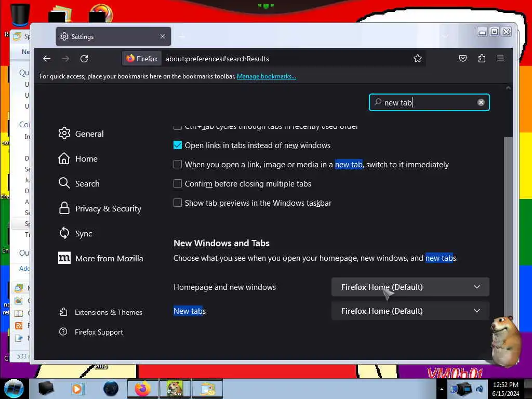This screenshot has width=532, height=399.
Task: Expand the New tabs dropdown
Action: [x=410, y=311]
